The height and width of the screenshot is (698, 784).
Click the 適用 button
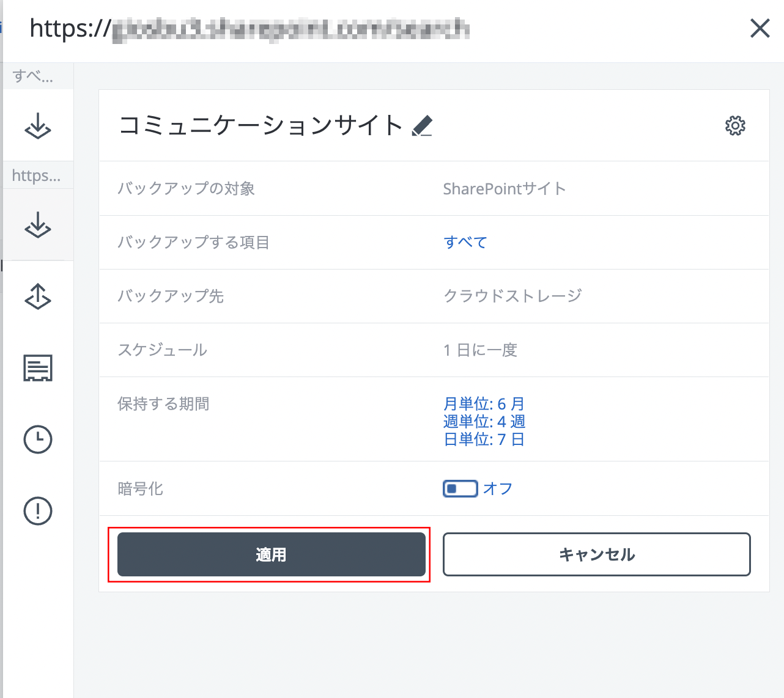[272, 554]
